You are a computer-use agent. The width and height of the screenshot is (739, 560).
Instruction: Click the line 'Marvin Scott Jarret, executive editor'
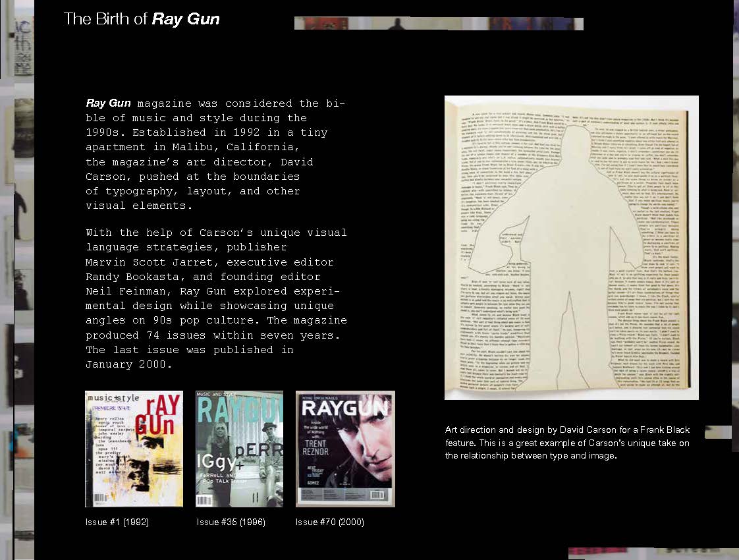209,262
